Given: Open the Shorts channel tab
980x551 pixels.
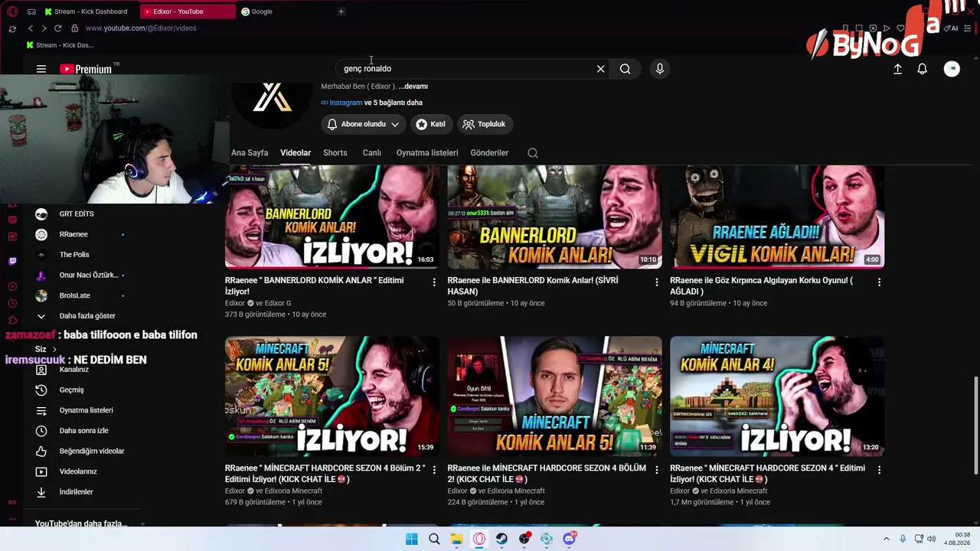Looking at the screenshot, I should pos(335,153).
